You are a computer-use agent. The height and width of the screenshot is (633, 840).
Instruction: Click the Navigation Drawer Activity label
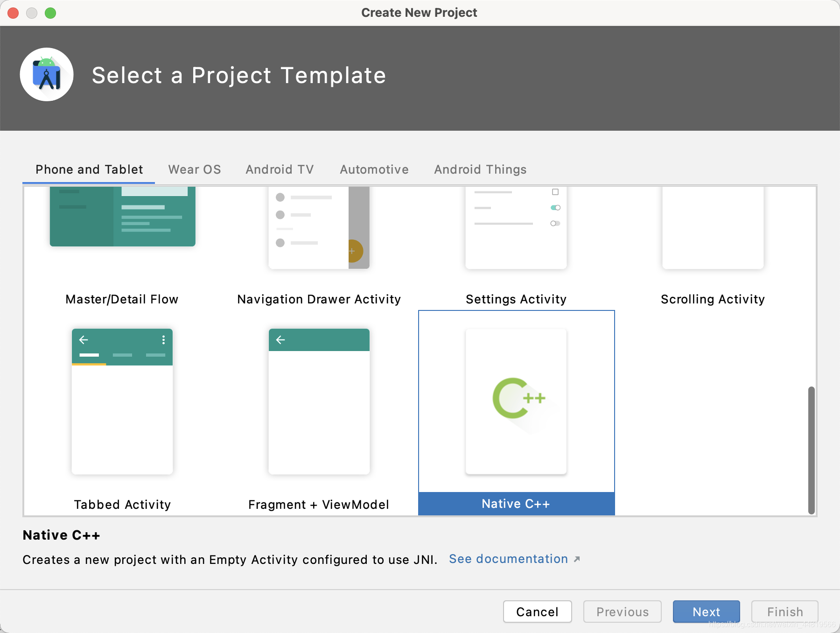319,299
